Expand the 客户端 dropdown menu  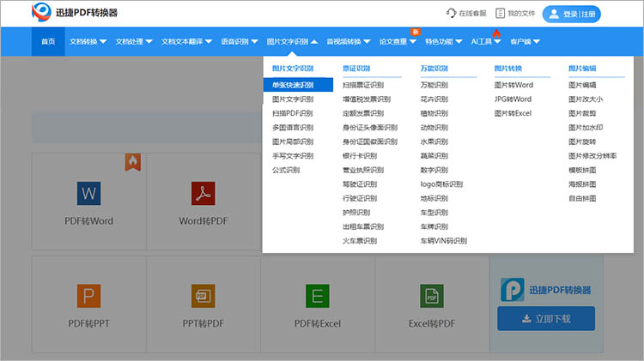525,41
